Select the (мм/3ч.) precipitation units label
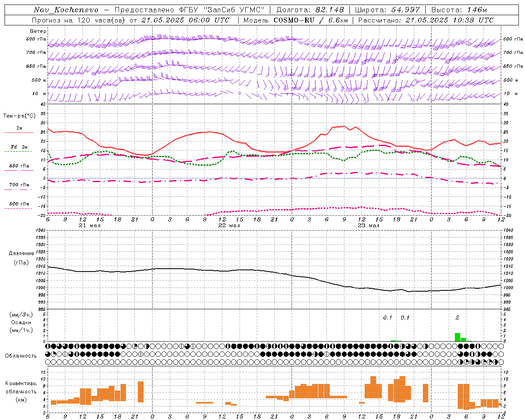 [21, 315]
